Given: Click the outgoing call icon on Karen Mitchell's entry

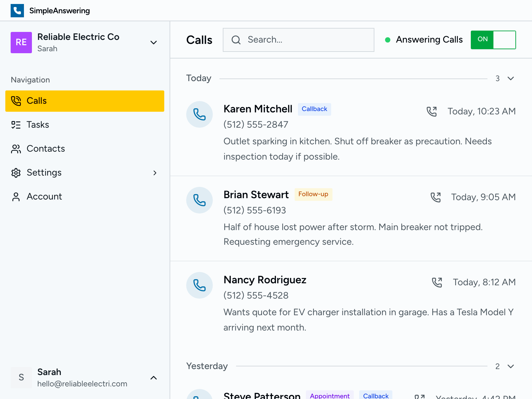Looking at the screenshot, I should point(433,111).
